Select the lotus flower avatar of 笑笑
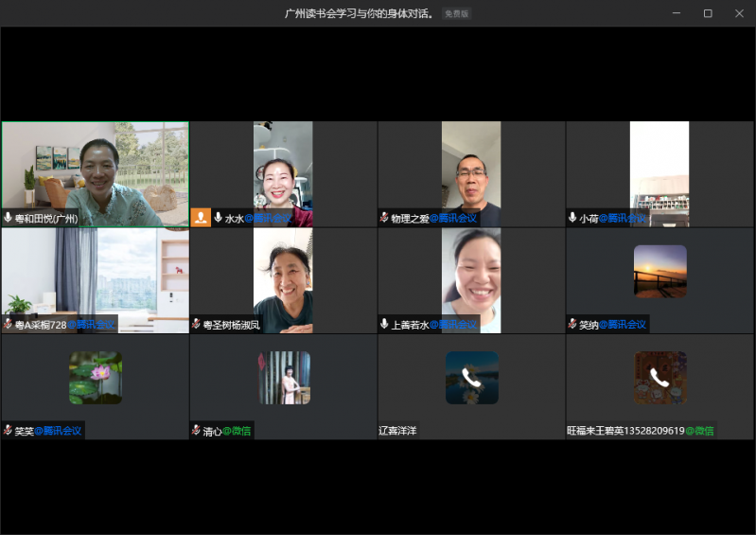This screenshot has width=756, height=535. [x=95, y=378]
